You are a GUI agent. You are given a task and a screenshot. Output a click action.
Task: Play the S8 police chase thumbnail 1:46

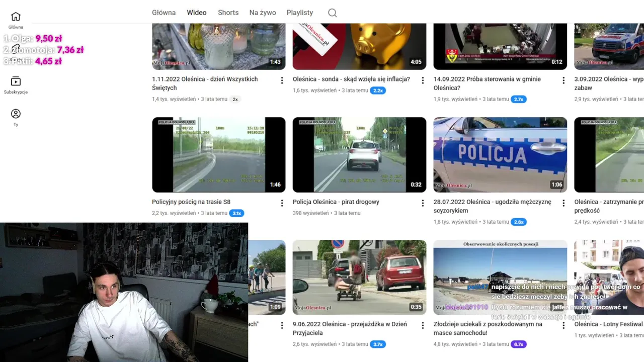pyautogui.click(x=219, y=155)
